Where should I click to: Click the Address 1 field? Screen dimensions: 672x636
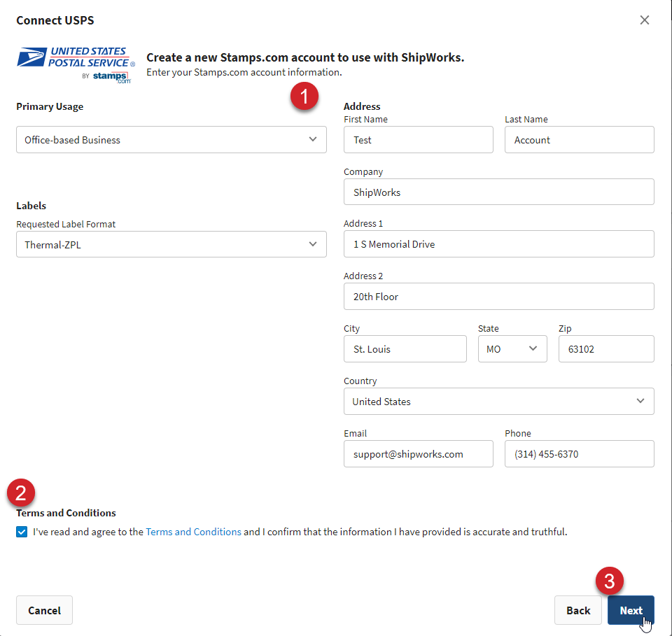tap(499, 244)
